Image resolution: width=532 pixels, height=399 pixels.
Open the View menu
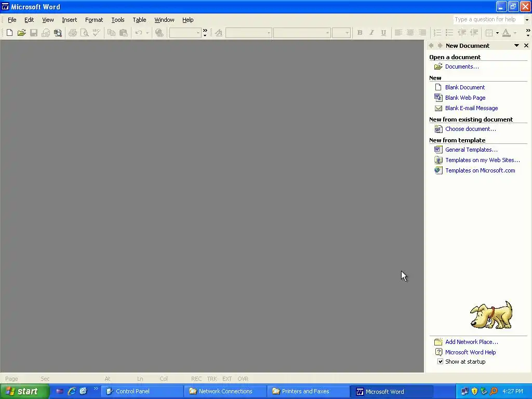coord(48,20)
